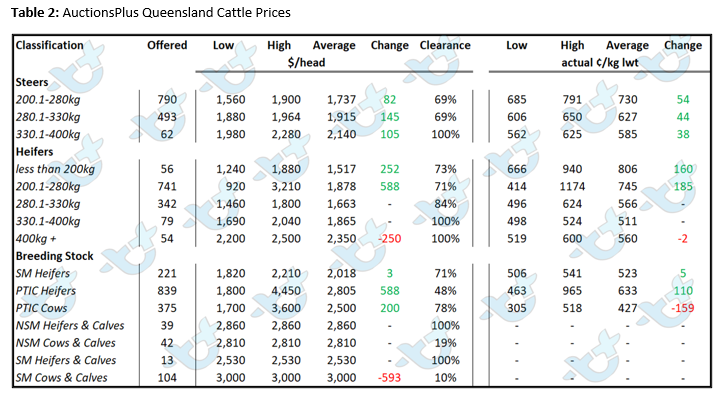720x395 pixels.
Task: Select the red -593 change value
Action: coord(389,378)
